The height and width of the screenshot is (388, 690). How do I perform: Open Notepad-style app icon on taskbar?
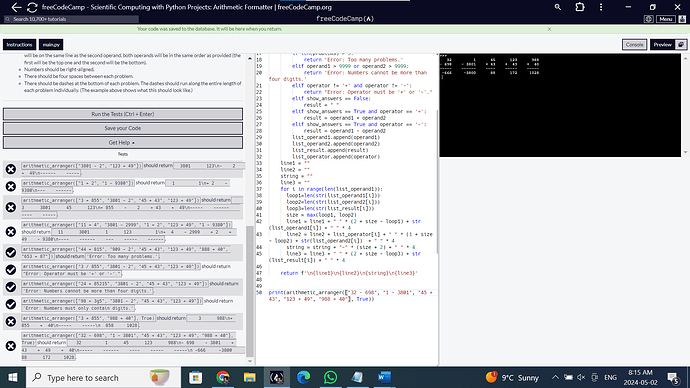point(357,377)
